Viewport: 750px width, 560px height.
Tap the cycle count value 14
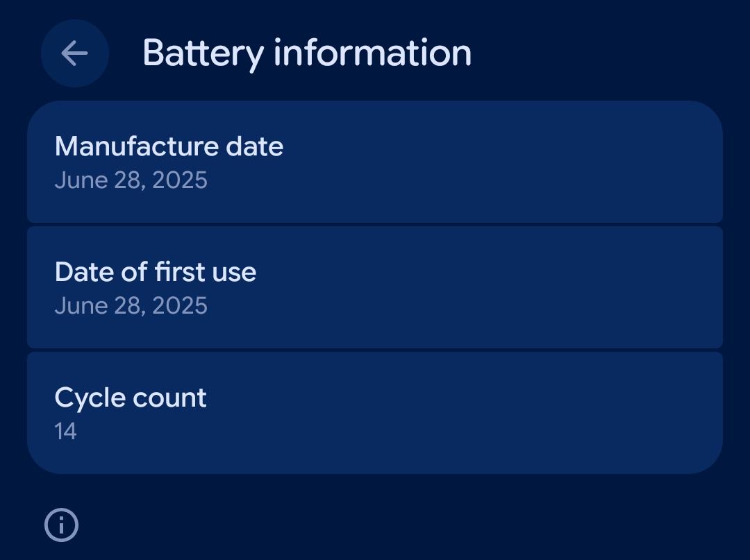click(65, 432)
